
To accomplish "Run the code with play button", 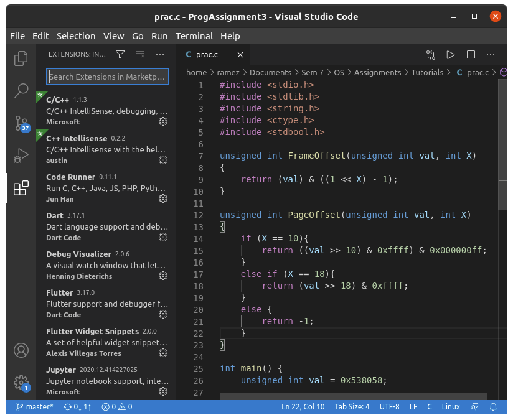I will click(451, 55).
